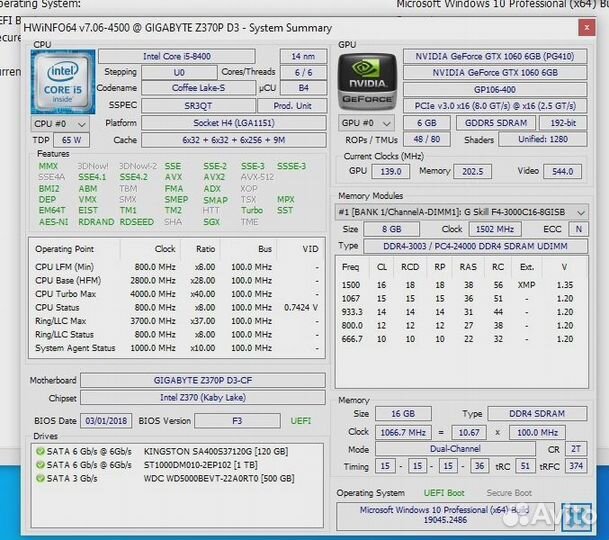This screenshot has width=609, height=540.
Task: Open the GPU #0 selector dropdown
Action: tap(366, 123)
